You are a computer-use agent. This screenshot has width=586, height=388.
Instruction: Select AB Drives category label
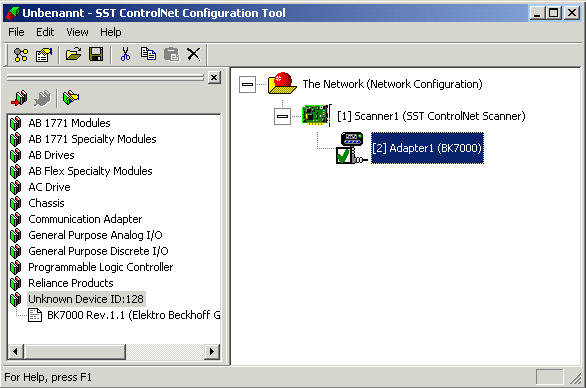click(52, 155)
